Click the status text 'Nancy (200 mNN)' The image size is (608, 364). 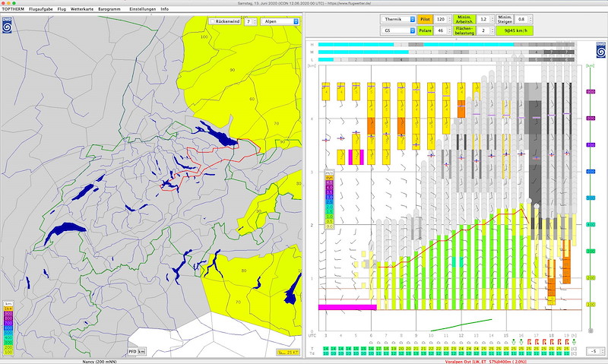tap(98, 361)
